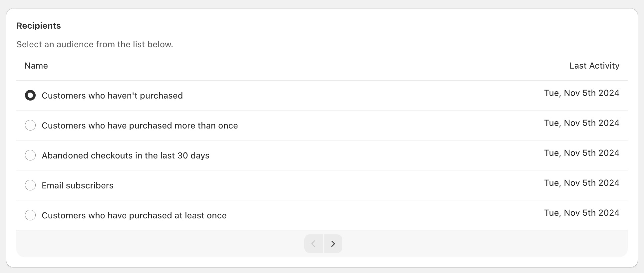Click the Name column header
Image resolution: width=644 pixels, height=273 pixels.
pyautogui.click(x=36, y=66)
